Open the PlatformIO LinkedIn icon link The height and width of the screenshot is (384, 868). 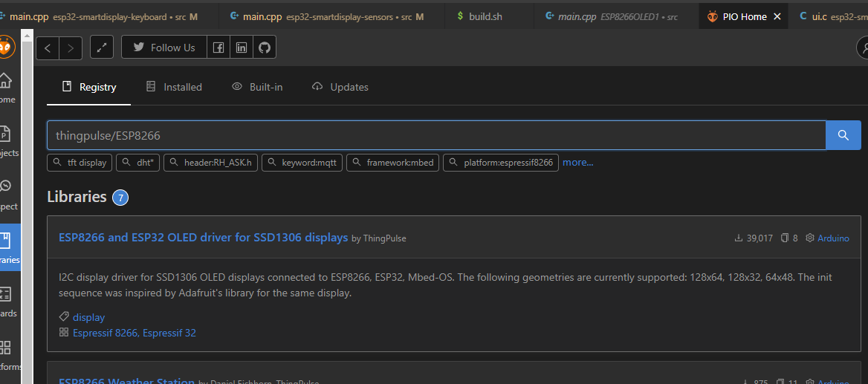242,48
